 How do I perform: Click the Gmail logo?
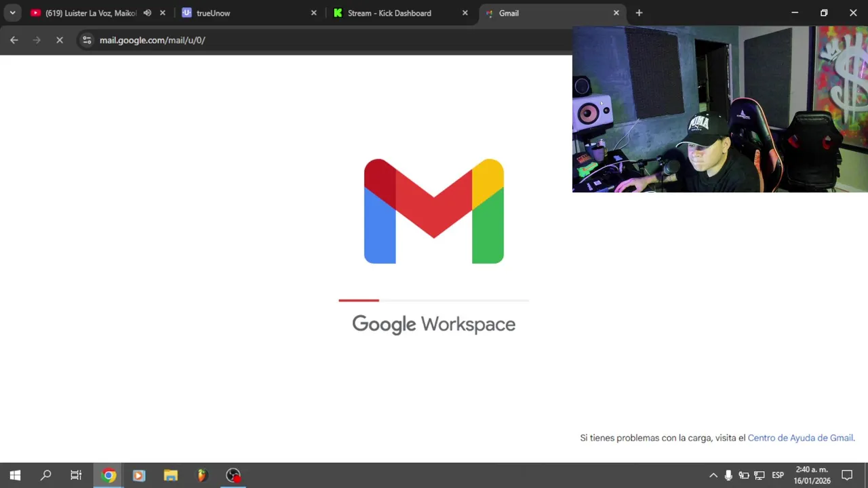point(434,211)
